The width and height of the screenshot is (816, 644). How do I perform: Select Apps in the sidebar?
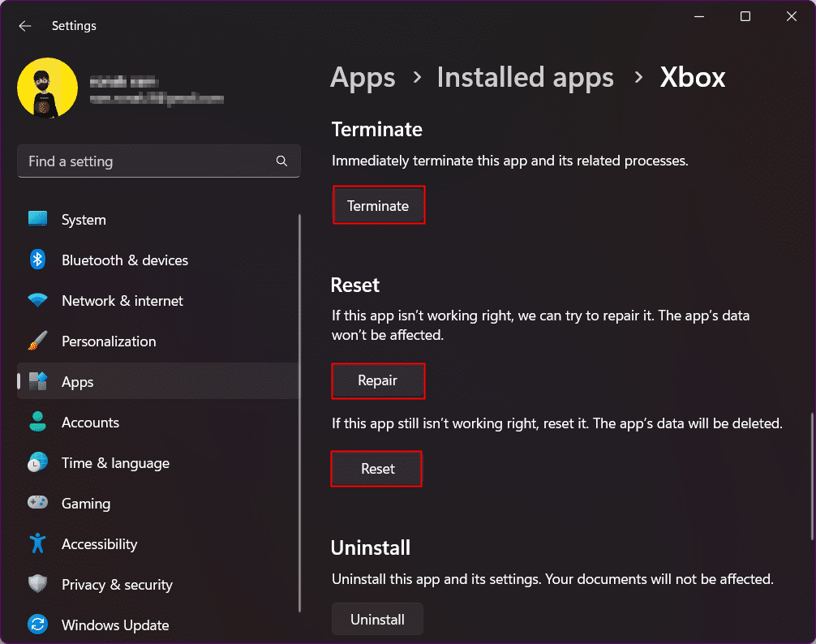pyautogui.click(x=158, y=381)
